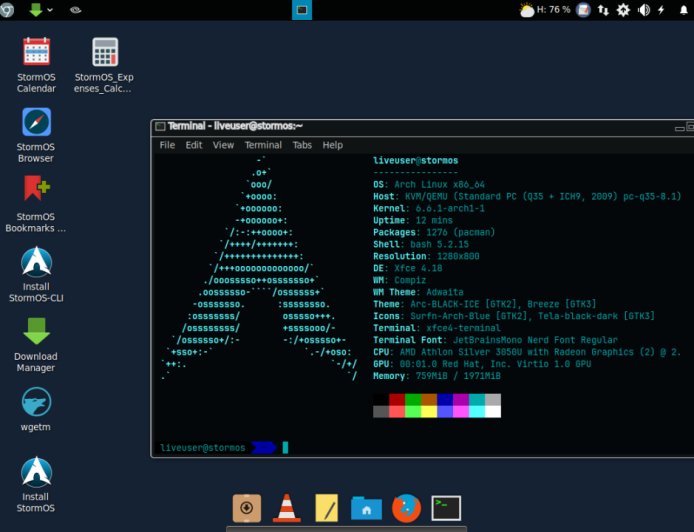Open the notes editor in the dock
Image resolution: width=694 pixels, height=532 pixels.
pyautogui.click(x=327, y=508)
